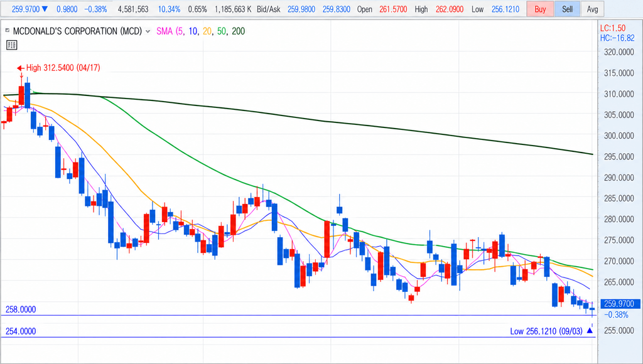The width and height of the screenshot is (643, 364).
Task: Click the 254.0000 horizontal line label
Action: [21, 331]
